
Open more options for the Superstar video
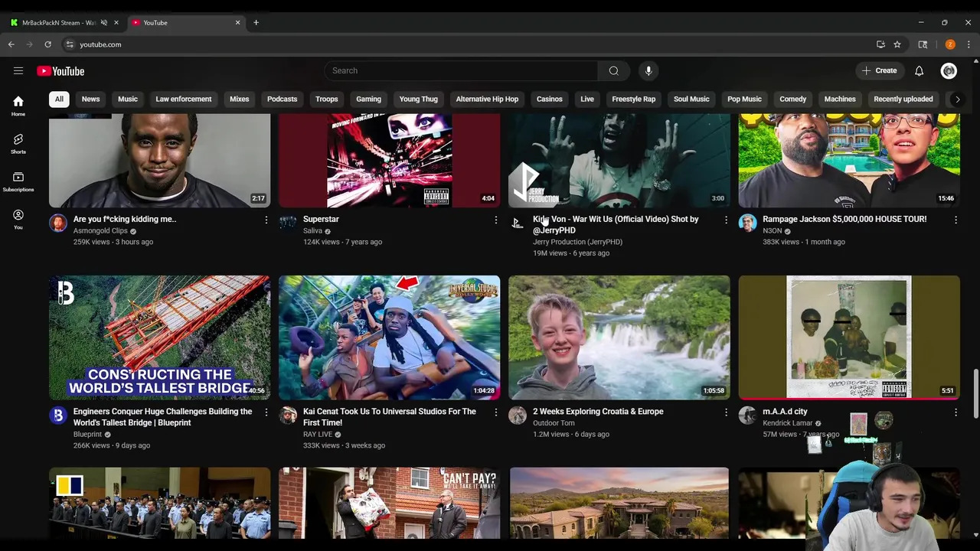tap(496, 220)
